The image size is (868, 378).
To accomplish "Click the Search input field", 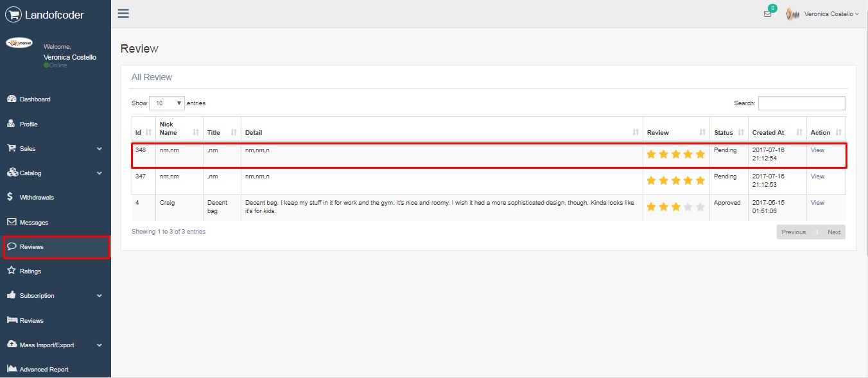I will point(801,103).
